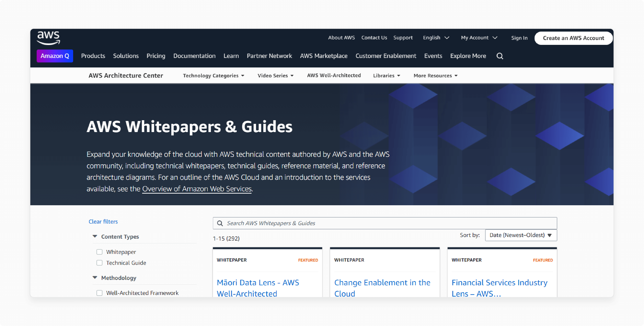Click the AWS logo

pos(48,38)
